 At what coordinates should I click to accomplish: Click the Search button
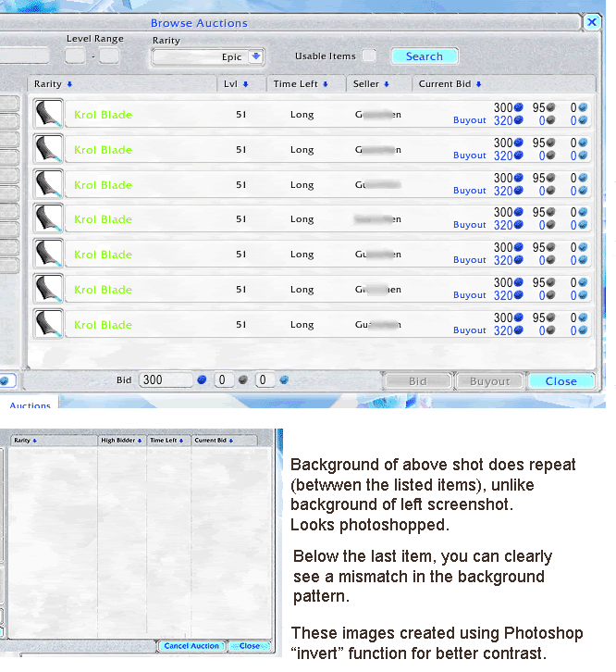(x=425, y=56)
